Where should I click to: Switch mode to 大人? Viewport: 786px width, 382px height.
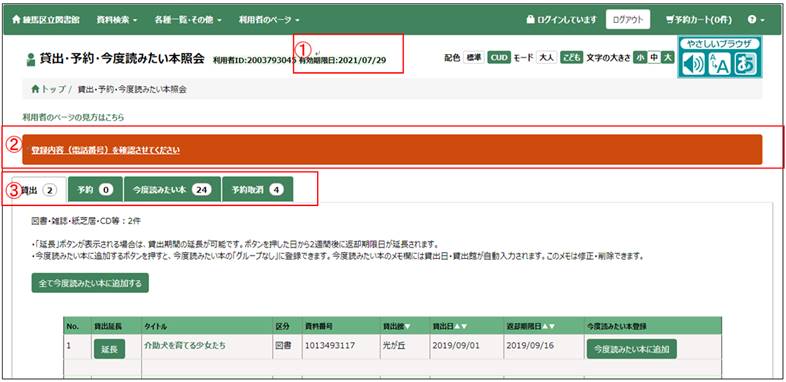tap(546, 58)
